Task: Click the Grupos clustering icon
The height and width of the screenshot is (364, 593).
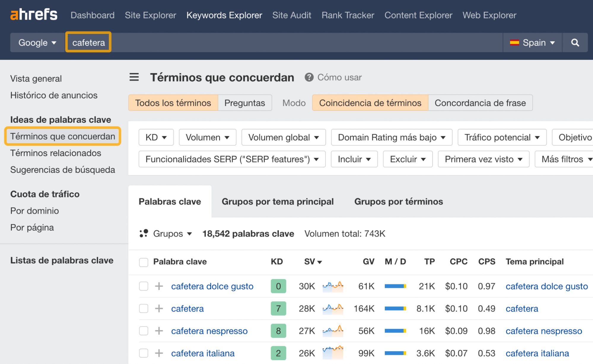Action: point(144,233)
